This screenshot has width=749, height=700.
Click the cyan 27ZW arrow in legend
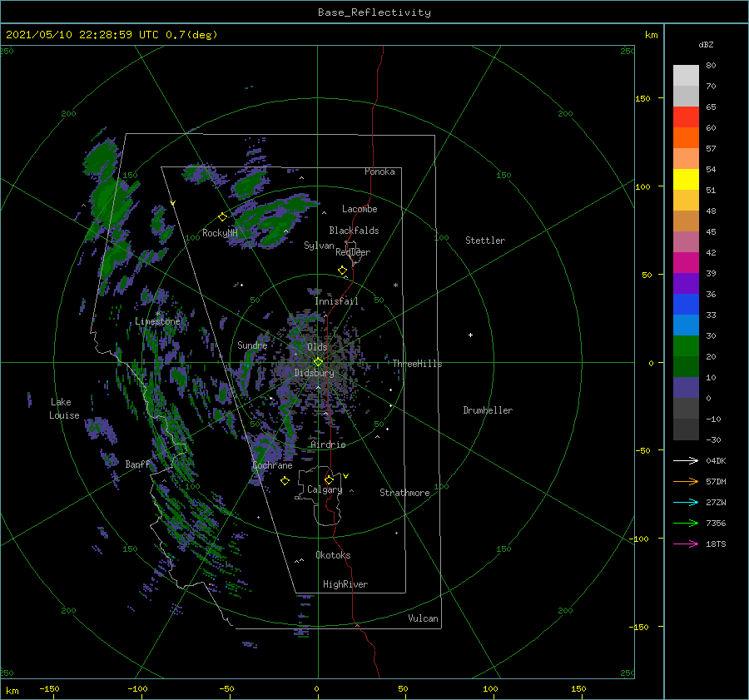[686, 502]
